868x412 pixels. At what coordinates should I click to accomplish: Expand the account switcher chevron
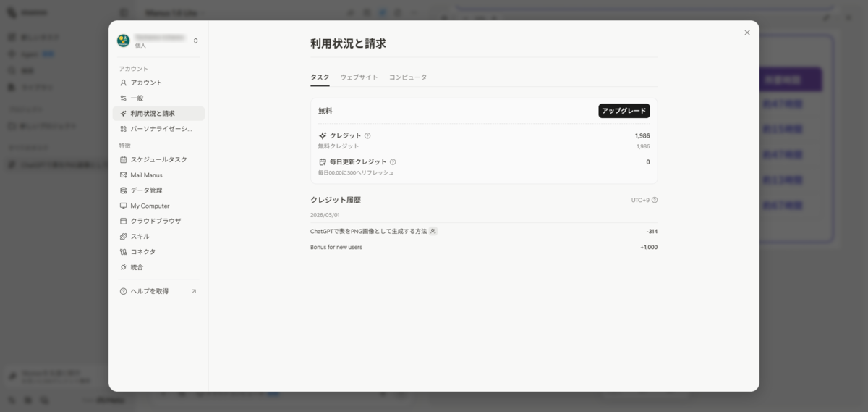195,41
